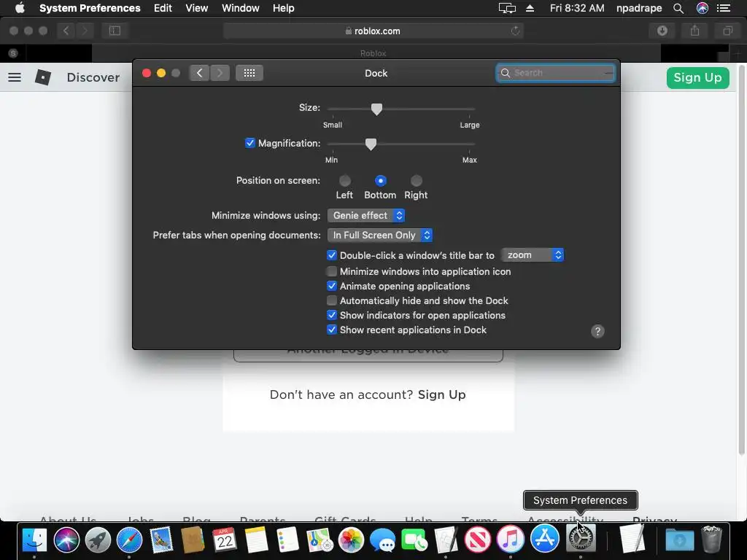
Task: Open Downloads folder stack in Dock
Action: tap(680, 540)
